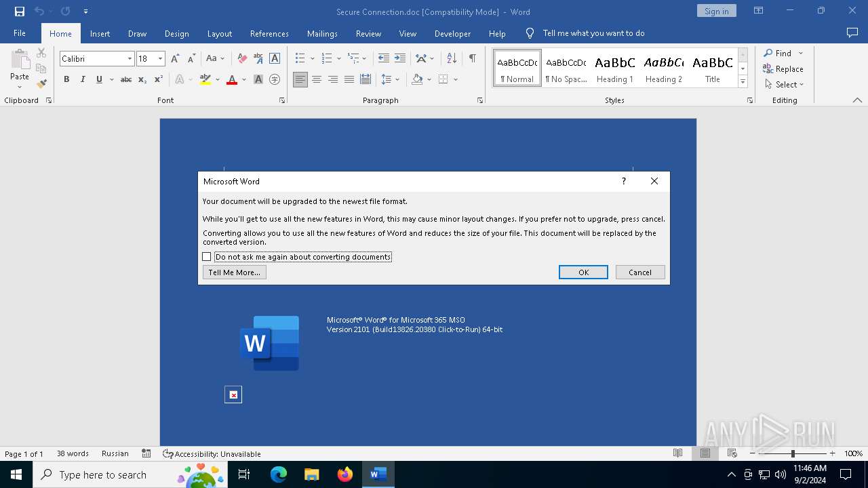The height and width of the screenshot is (488, 868).
Task: Click the Windows search box on taskbar
Action: coord(129,474)
